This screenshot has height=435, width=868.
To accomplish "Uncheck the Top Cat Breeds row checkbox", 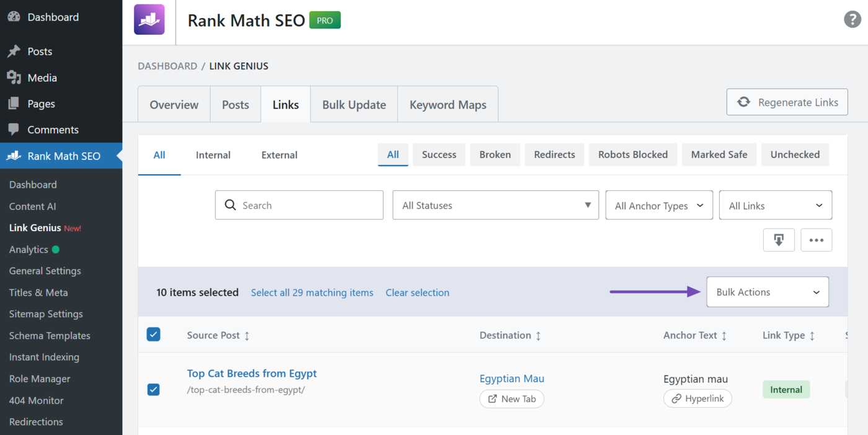I will [153, 390].
